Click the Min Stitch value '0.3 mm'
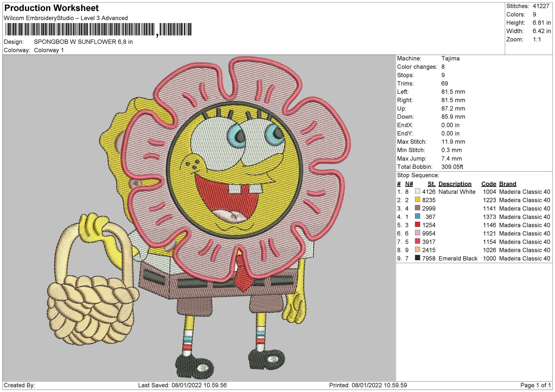The width and height of the screenshot is (555, 392). (x=451, y=150)
